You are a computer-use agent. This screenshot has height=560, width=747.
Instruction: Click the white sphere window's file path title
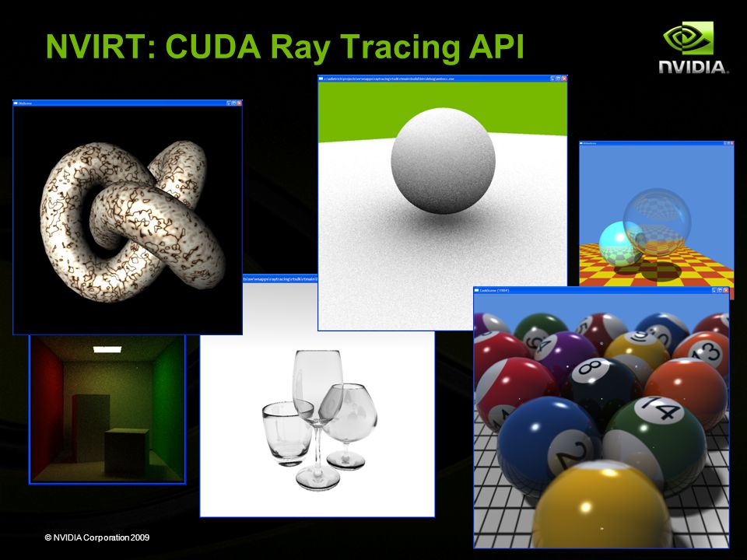tap(390, 78)
